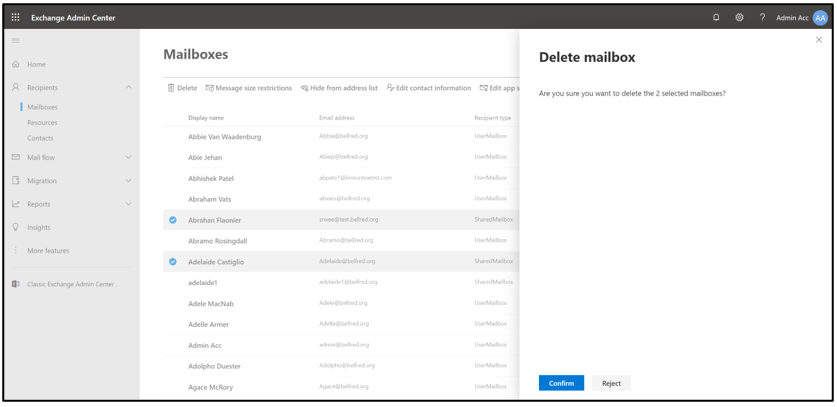Expand the Migration section chevron

128,181
